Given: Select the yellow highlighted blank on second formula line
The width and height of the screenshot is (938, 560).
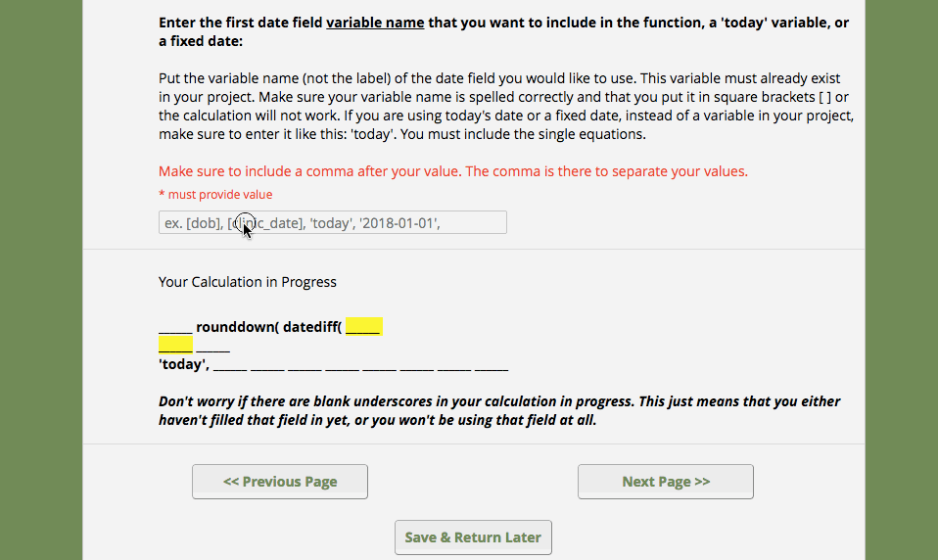Looking at the screenshot, I should pos(175,345).
